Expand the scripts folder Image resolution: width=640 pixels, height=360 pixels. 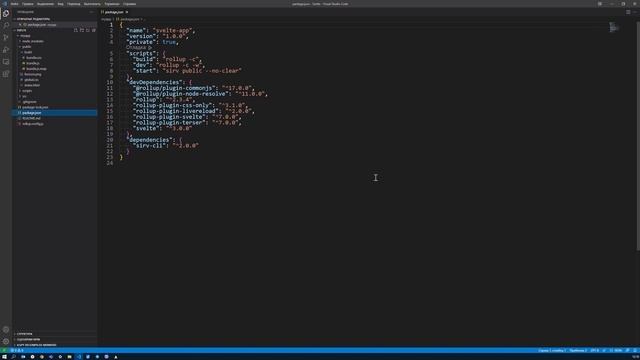[x=27, y=91]
